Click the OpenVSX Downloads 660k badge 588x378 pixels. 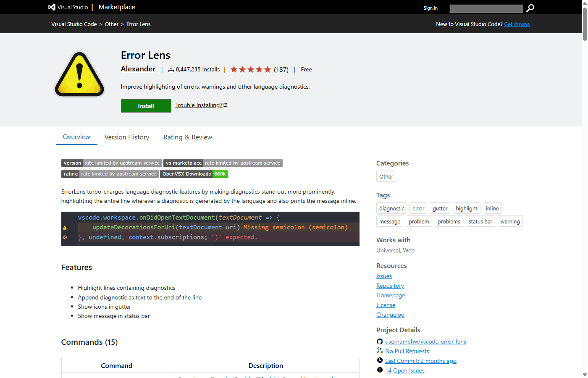[194, 174]
